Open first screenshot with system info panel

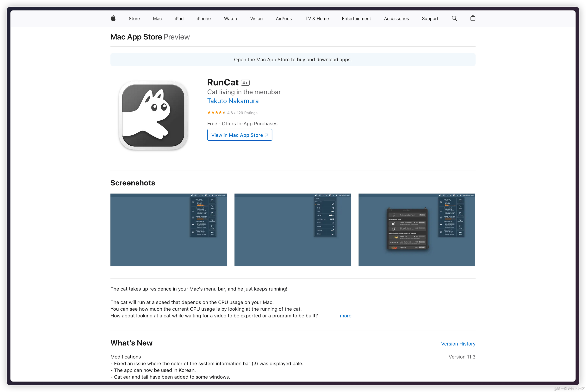pos(169,230)
